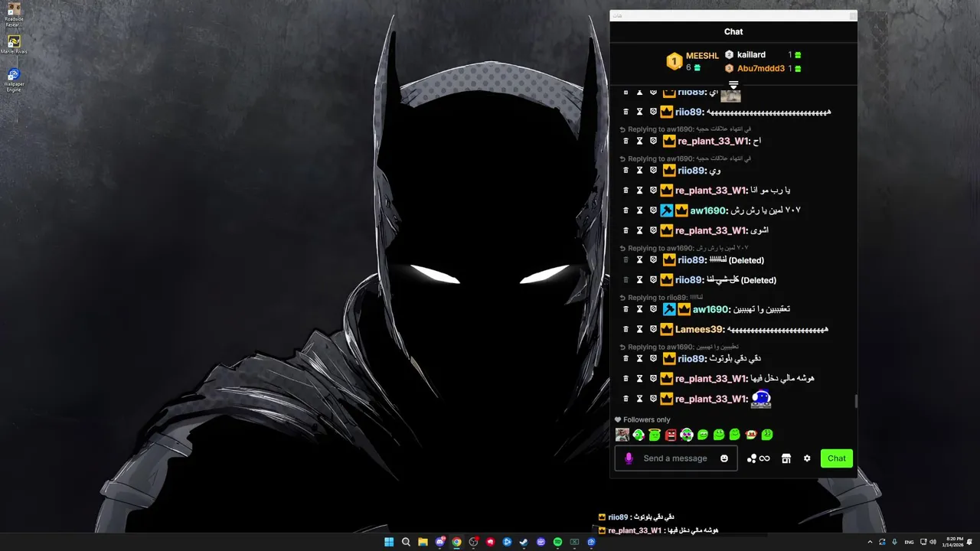Open the Windows Start menu
This screenshot has width=980, height=551.
(389, 542)
